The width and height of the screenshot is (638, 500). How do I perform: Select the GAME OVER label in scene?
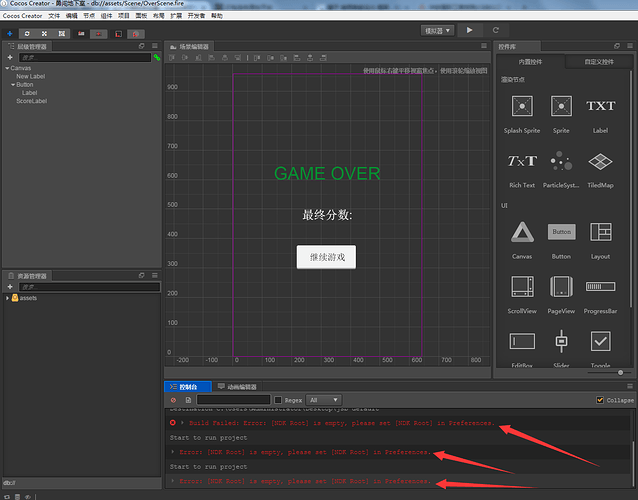click(327, 174)
